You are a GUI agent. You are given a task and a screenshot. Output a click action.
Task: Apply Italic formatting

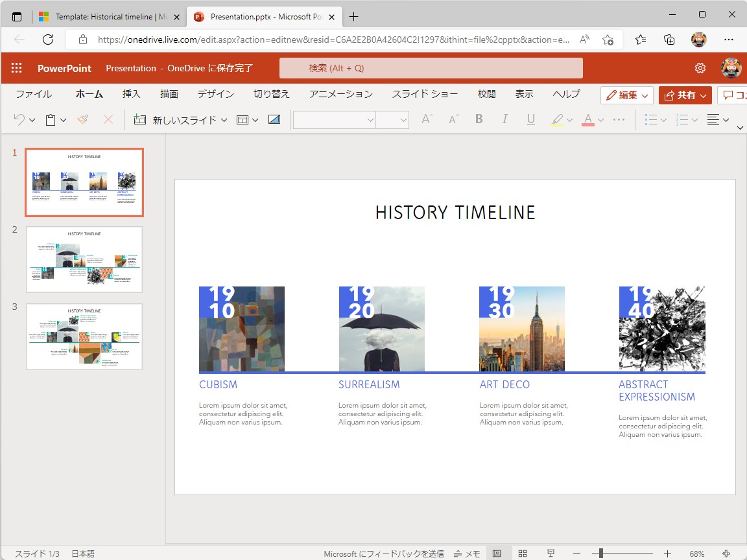click(504, 119)
